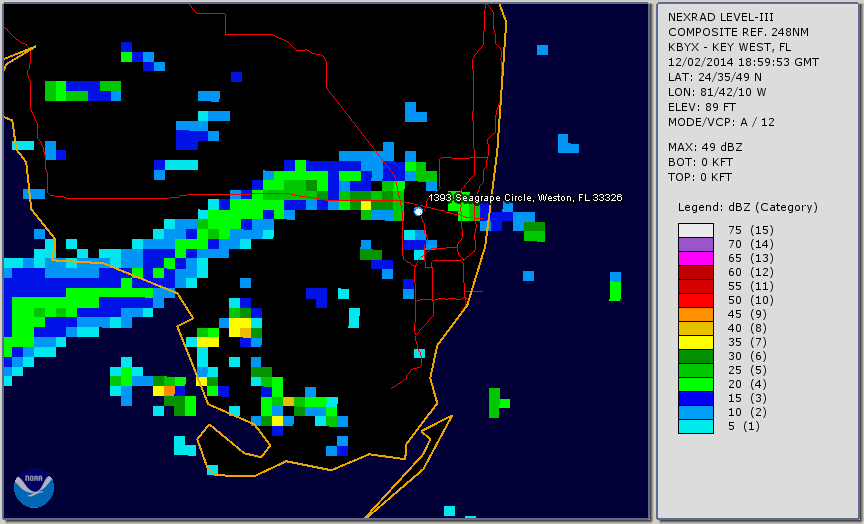Screen dimensions: 864x524
Task: Click the LON: 81/42/10 W value
Action: click(x=717, y=92)
